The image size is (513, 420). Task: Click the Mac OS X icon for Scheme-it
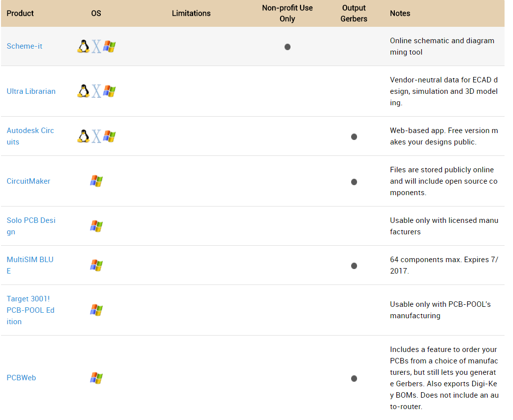tap(96, 47)
